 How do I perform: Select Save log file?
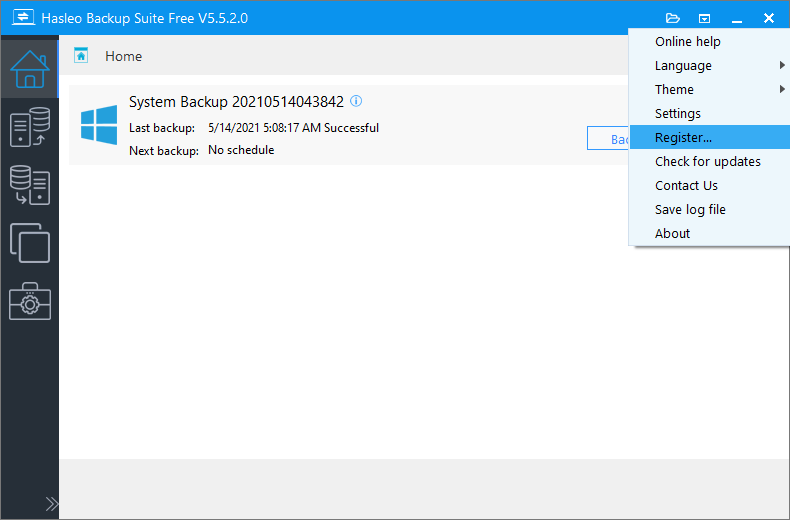(x=709, y=209)
